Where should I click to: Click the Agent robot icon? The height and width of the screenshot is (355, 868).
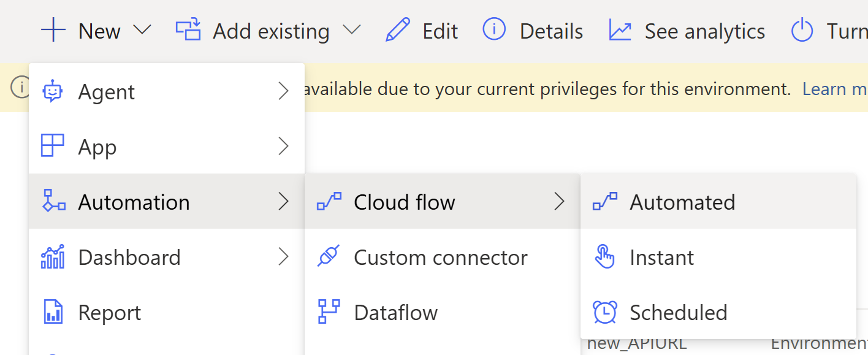pyautogui.click(x=53, y=91)
